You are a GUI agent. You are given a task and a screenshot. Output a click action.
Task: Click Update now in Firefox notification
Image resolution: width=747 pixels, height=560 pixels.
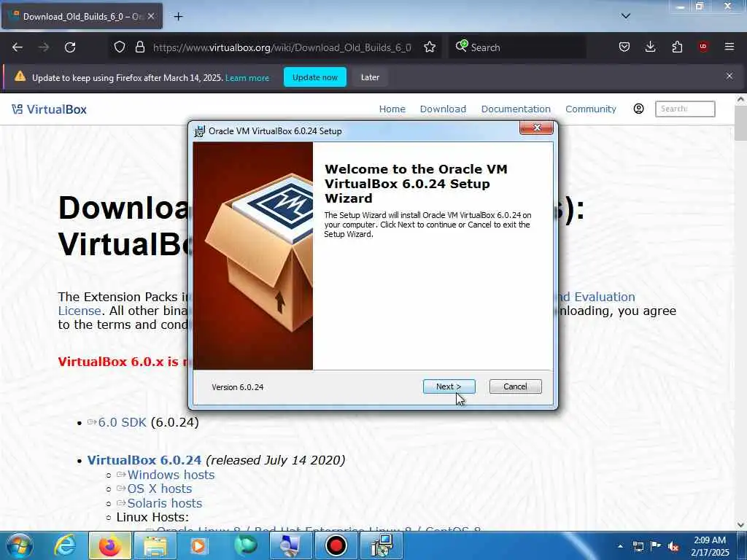click(x=315, y=77)
